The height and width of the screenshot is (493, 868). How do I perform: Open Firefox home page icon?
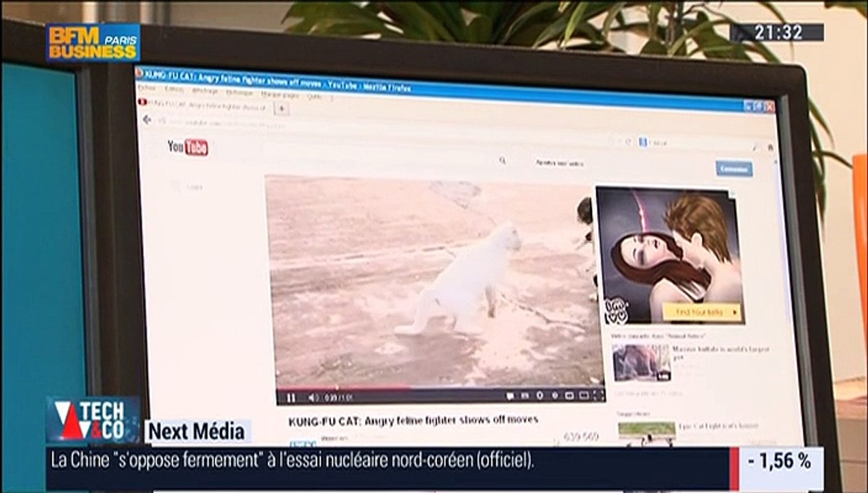(x=770, y=147)
